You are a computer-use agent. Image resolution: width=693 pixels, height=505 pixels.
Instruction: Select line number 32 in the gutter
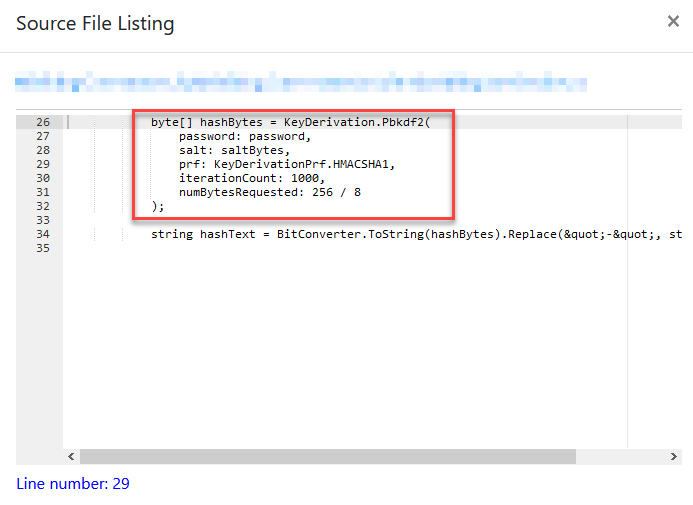click(x=42, y=206)
